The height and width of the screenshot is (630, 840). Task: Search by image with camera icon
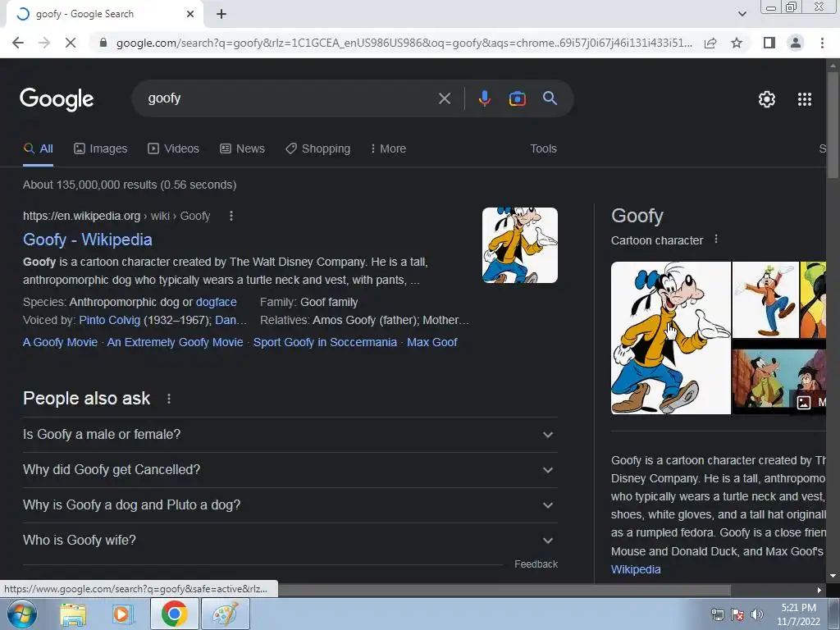coord(517,98)
